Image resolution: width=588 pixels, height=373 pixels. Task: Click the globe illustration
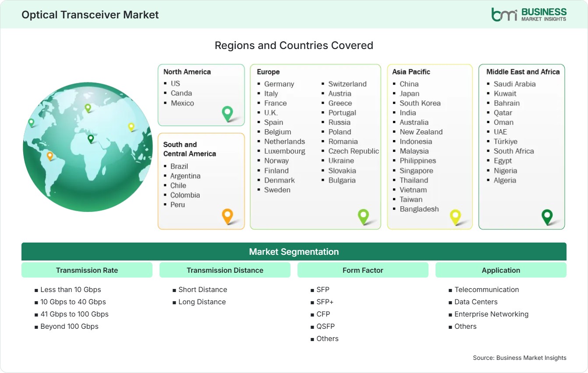point(88,147)
